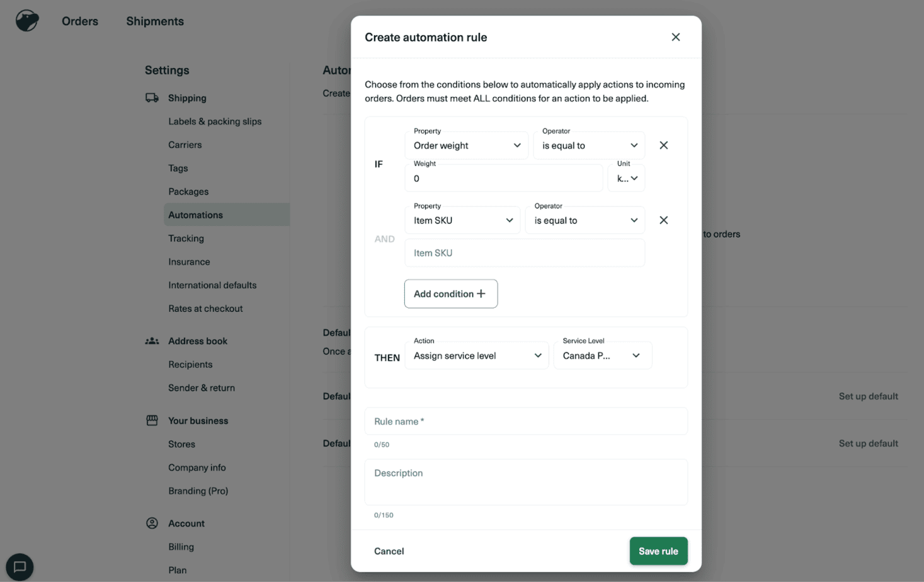Remove the Order weight condition
This screenshot has height=582, width=924.
click(663, 145)
